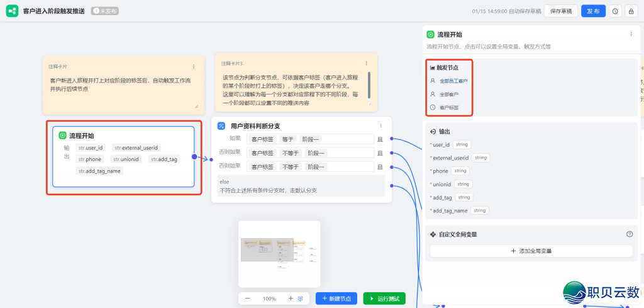The width and height of the screenshot is (644, 308).
Task: Open the 注释卡片3 note's more options
Action: 366,63
